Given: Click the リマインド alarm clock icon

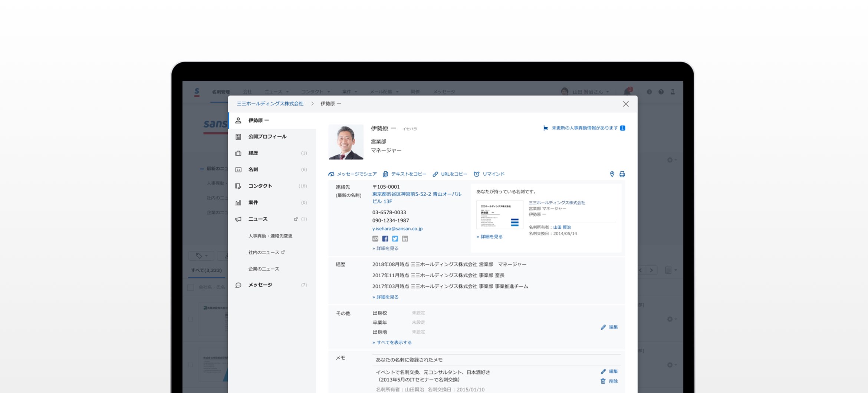Looking at the screenshot, I should pyautogui.click(x=477, y=174).
